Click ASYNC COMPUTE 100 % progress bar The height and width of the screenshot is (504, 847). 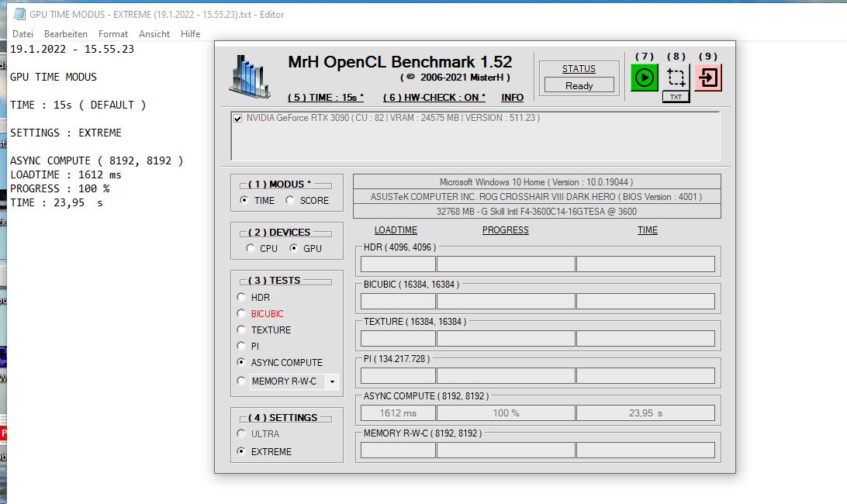[506, 413]
